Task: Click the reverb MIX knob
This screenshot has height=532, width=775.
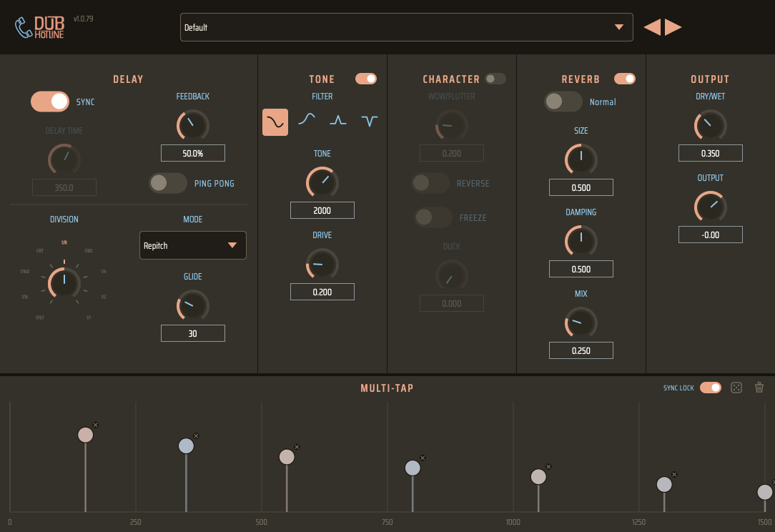Action: coord(581,323)
